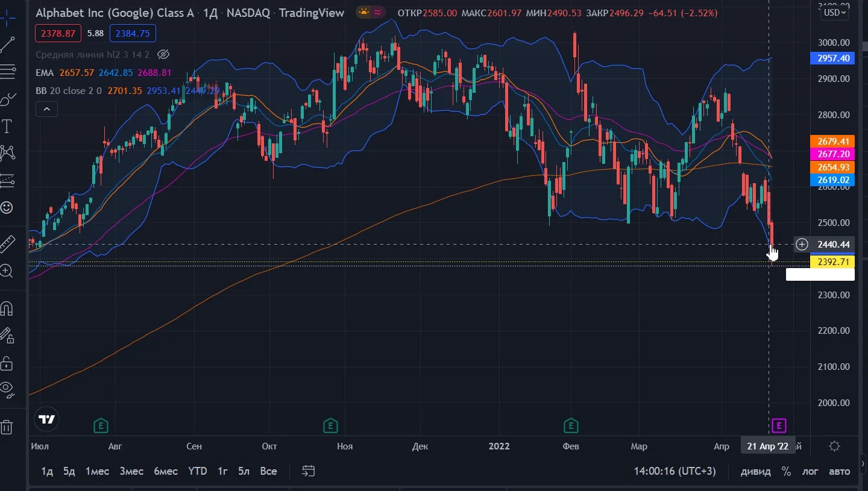The image size is (868, 491).
Task: Toggle stay in drawing mode
Action: (x=7, y=336)
